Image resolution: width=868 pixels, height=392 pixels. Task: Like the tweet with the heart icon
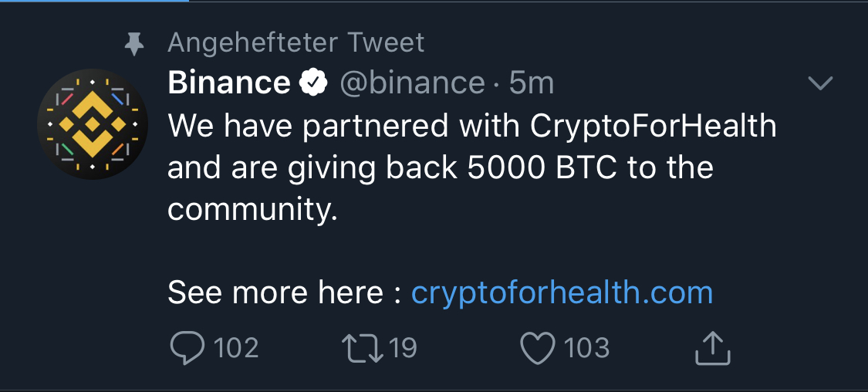pyautogui.click(x=538, y=348)
